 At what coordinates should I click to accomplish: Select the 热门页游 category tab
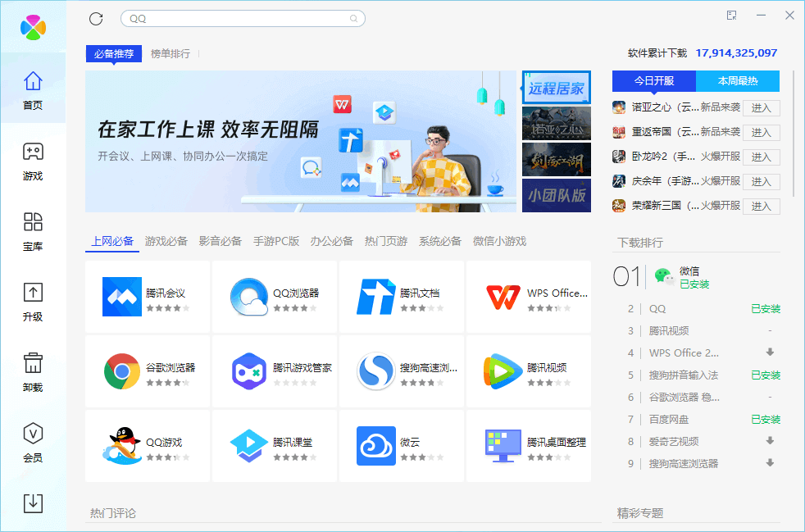(386, 241)
